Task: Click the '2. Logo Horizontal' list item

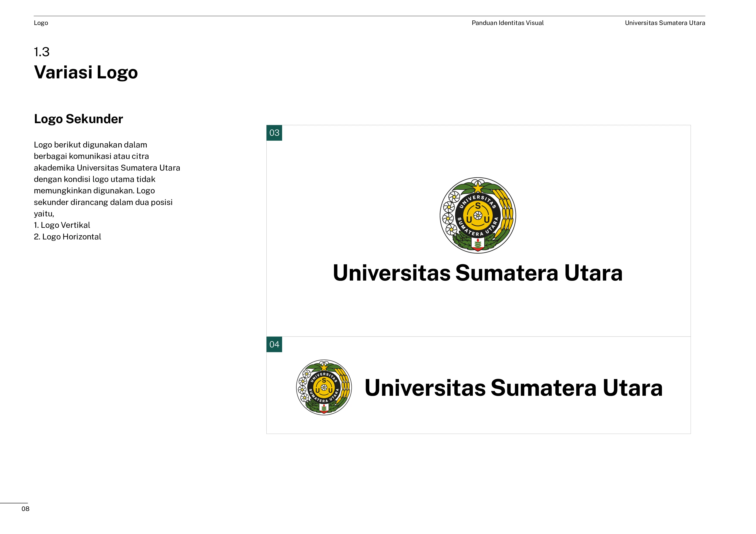Action: pos(67,237)
